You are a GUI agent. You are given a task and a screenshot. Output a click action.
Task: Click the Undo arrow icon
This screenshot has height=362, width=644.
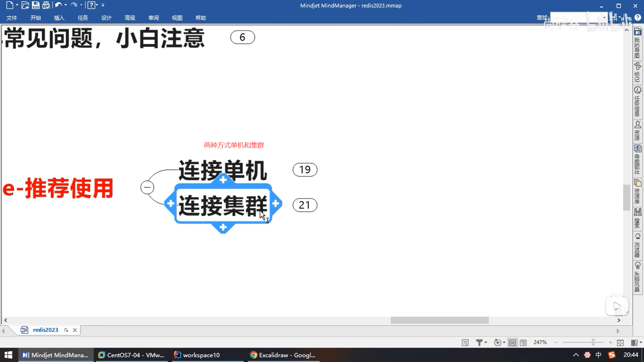58,5
